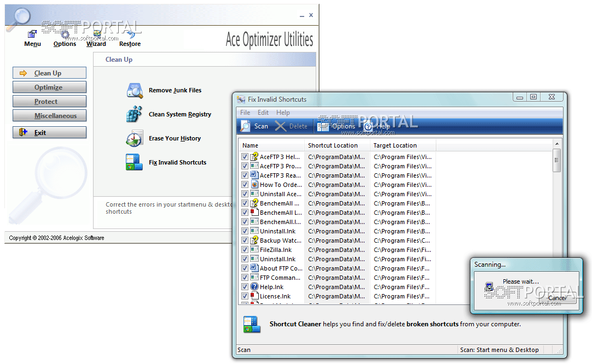
Task: Open the Edit menu in Fix Invalid Shortcuts
Action: pos(263,113)
